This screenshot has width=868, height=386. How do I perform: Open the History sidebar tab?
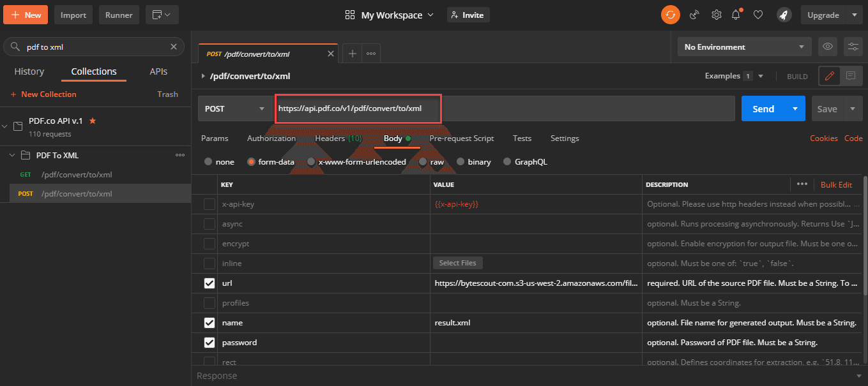(29, 71)
